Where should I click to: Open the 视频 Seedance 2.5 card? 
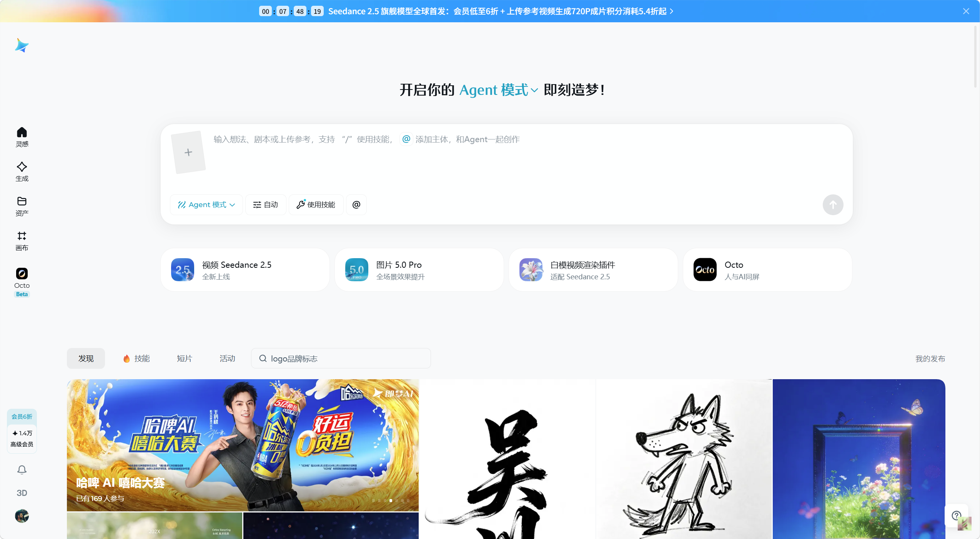point(245,270)
